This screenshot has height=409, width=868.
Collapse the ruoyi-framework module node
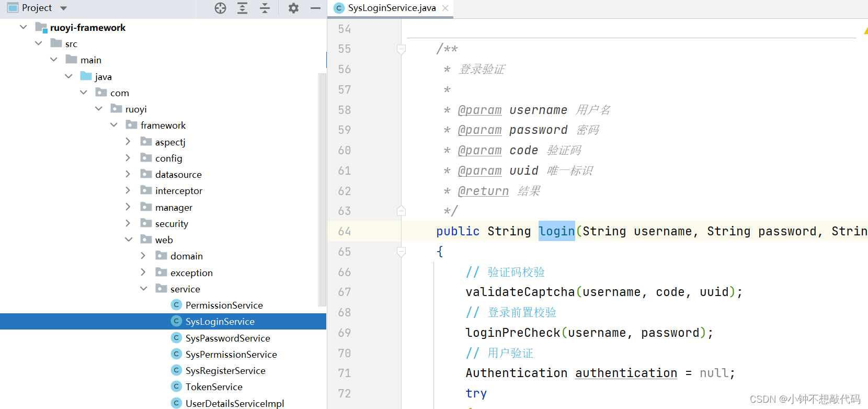[23, 27]
